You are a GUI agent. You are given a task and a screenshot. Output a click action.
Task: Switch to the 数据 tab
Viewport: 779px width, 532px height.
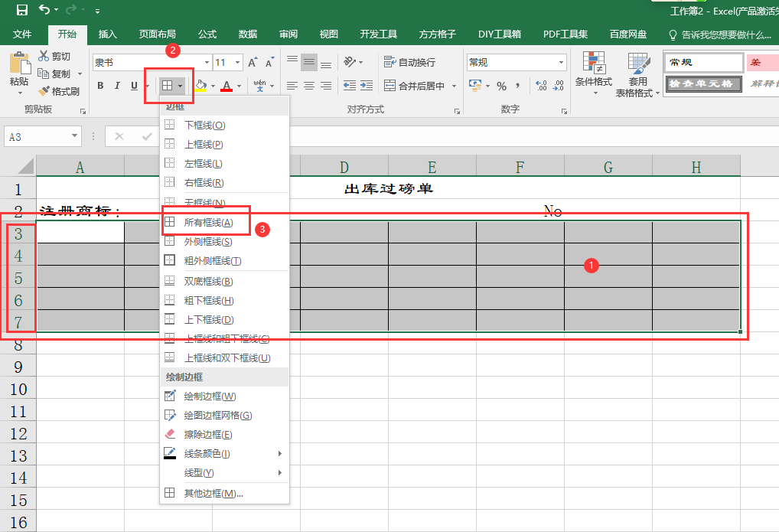tap(247, 34)
